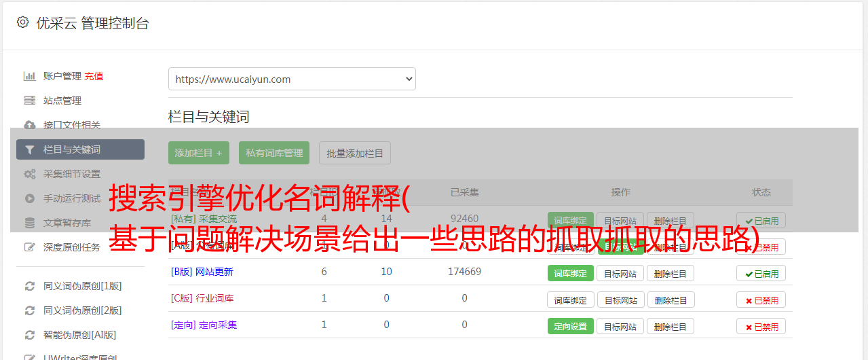
Task: Open 文章暂存库 in the sidebar
Action: [67, 223]
